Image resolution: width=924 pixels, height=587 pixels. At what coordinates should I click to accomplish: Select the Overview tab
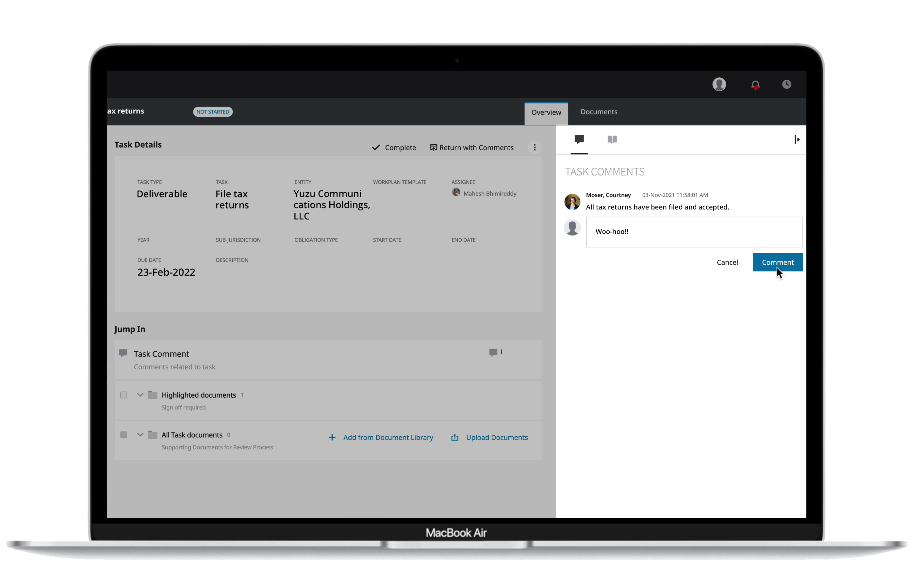point(546,112)
